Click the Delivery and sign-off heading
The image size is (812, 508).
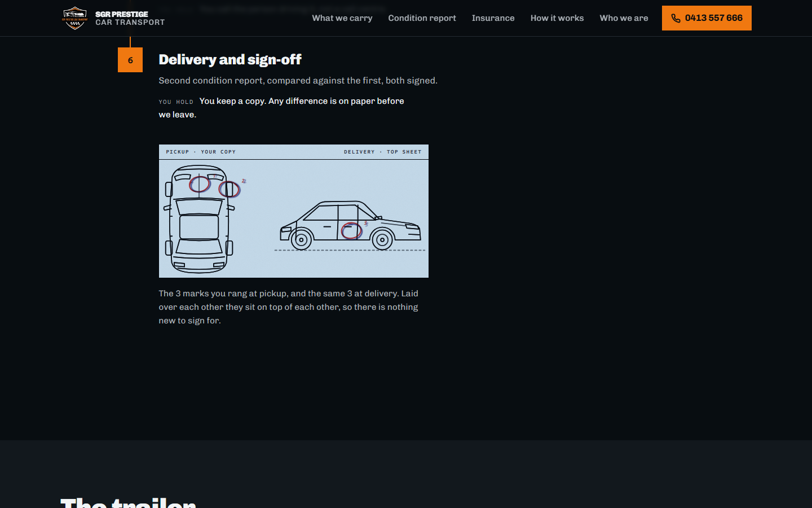click(x=230, y=59)
